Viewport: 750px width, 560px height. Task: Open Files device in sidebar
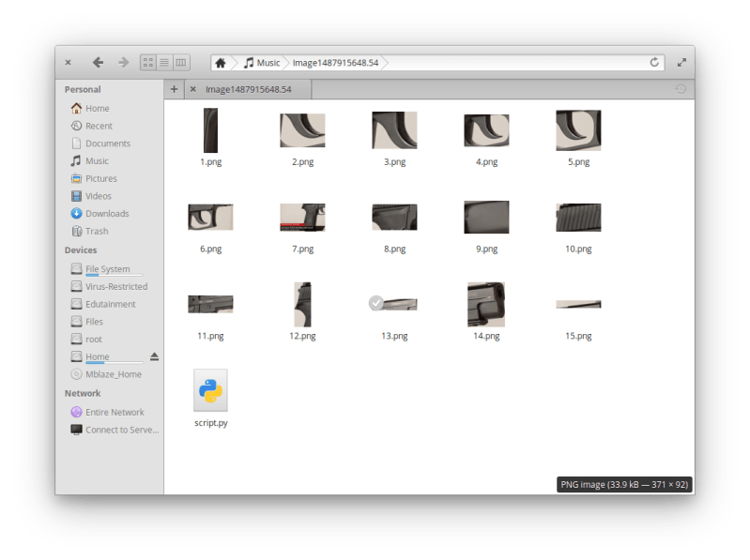pyautogui.click(x=86, y=322)
